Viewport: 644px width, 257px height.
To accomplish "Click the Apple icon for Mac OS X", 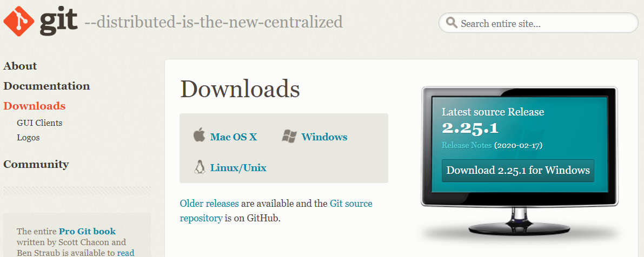I will click(199, 135).
